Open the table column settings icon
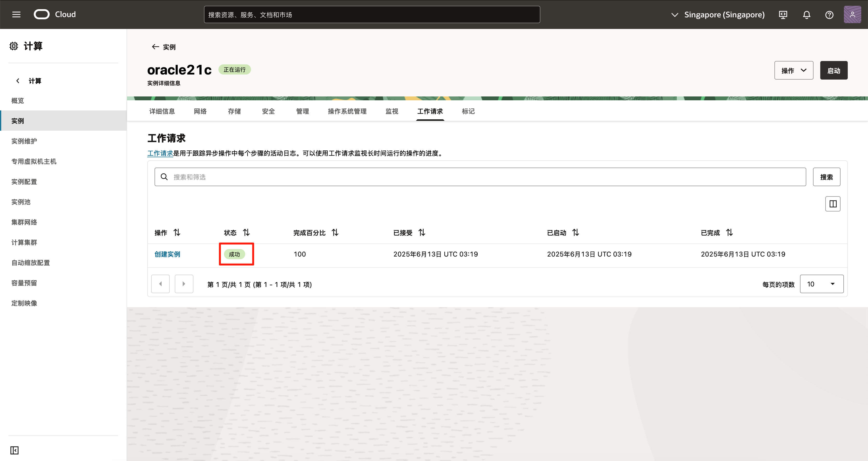This screenshot has width=868, height=461. pos(833,204)
